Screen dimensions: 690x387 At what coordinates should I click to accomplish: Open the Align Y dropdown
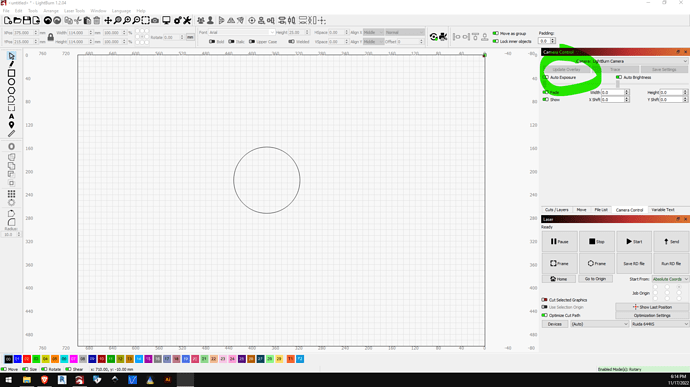point(373,41)
